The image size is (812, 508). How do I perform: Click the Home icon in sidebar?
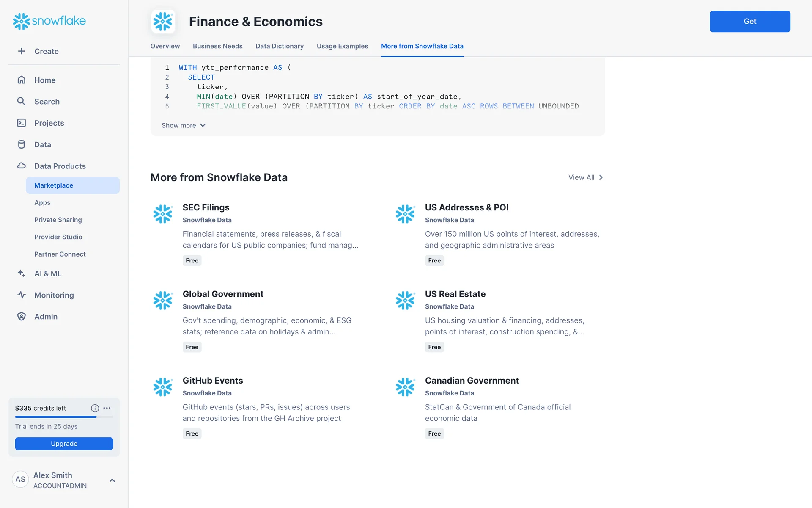coord(22,80)
